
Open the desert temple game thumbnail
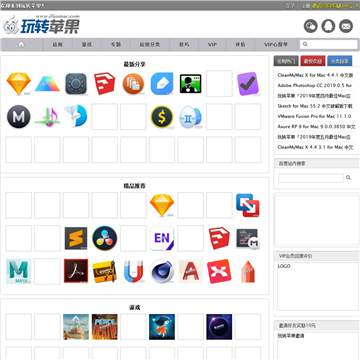[x=76, y=327]
